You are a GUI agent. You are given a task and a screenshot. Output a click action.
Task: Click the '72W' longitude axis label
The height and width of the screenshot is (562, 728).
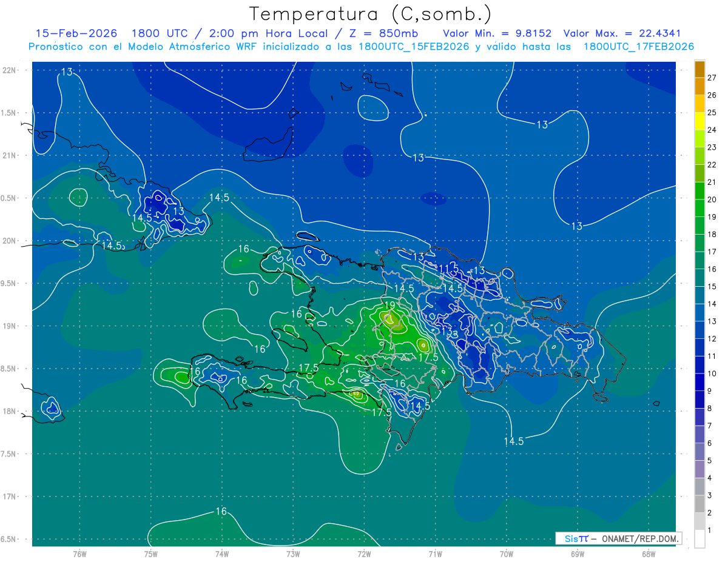pos(364,554)
